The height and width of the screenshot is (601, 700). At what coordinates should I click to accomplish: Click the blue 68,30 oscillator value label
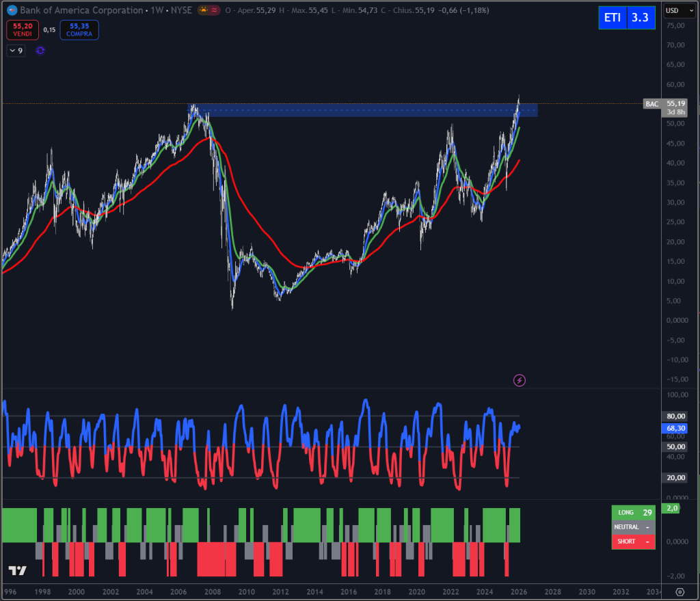pos(676,429)
